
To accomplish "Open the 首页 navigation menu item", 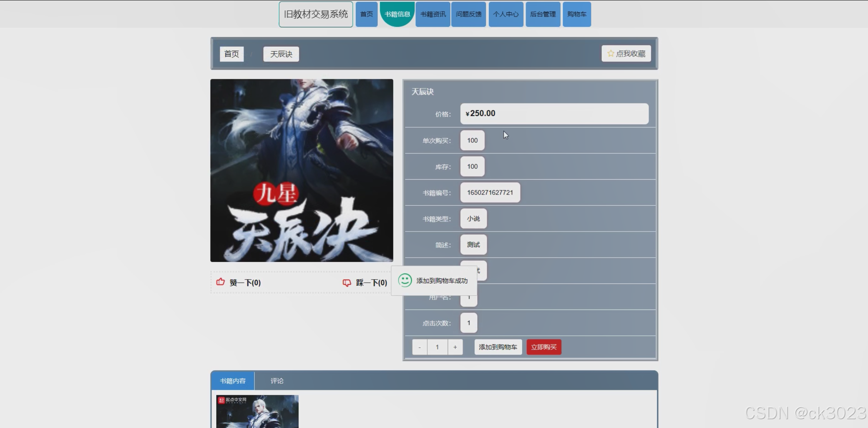I will coord(366,14).
